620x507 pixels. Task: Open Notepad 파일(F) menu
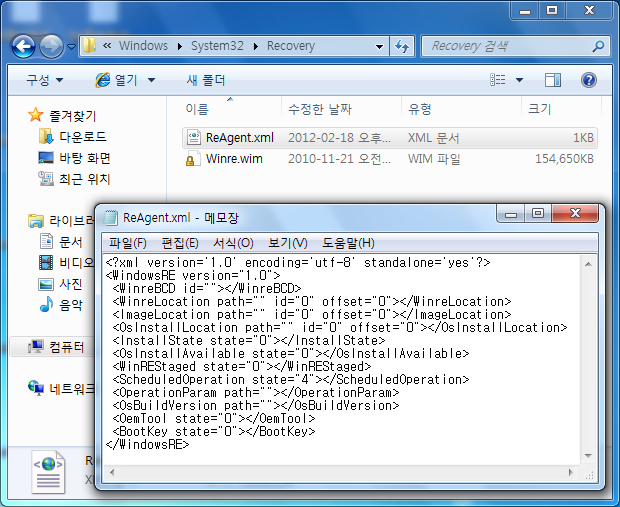pyautogui.click(x=127, y=243)
